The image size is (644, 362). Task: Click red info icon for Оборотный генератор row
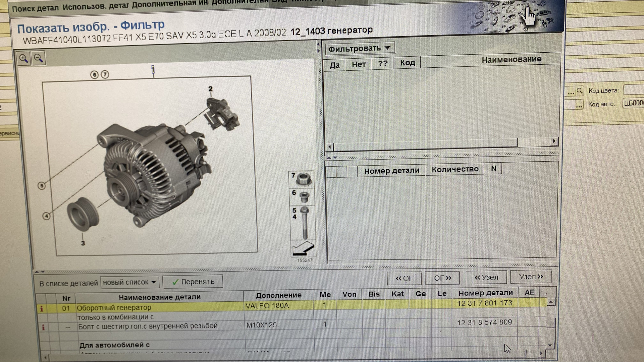tap(42, 309)
